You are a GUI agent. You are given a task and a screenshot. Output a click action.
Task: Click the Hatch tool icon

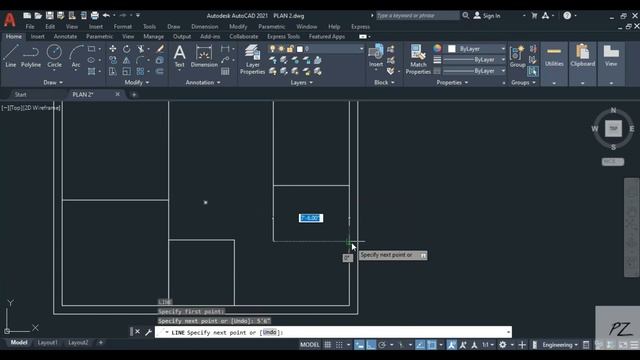(91, 71)
